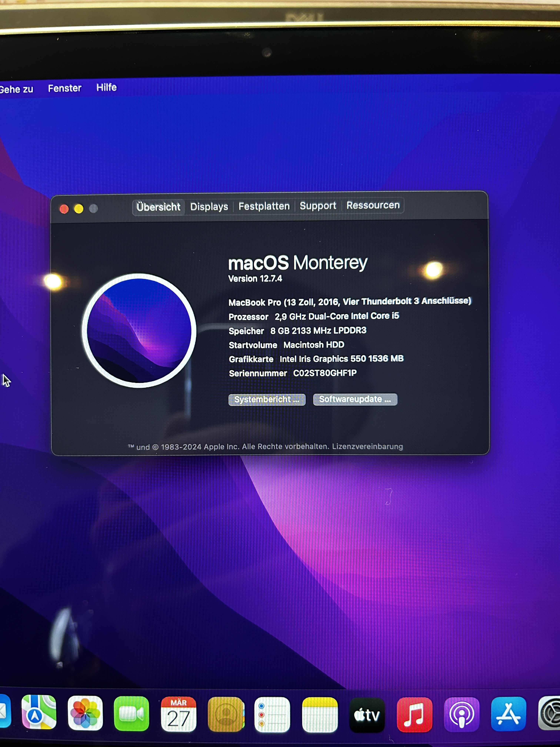Click Intel Iris Graphics 550 text
This screenshot has width=560, height=747.
[341, 359]
